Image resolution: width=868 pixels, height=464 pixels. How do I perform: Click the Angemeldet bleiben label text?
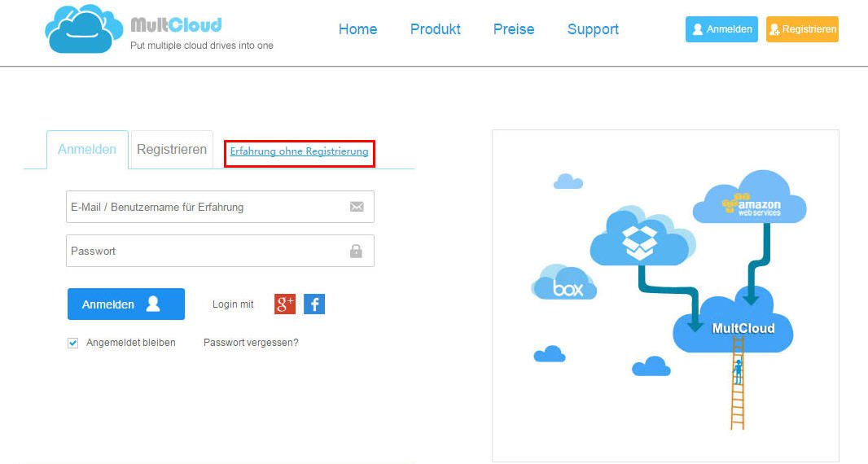point(130,343)
